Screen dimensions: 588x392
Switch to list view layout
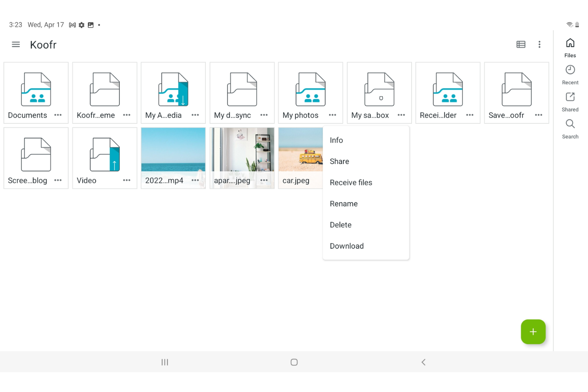coord(520,44)
